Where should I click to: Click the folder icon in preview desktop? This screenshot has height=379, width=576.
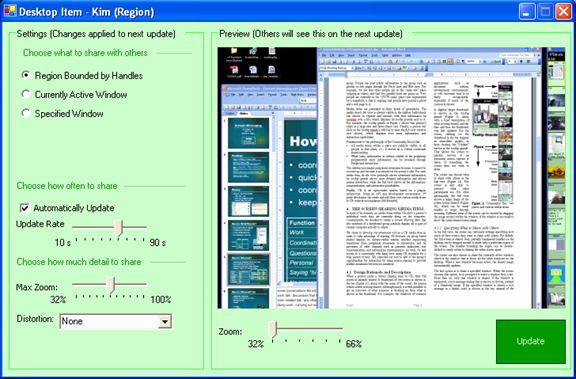click(234, 51)
